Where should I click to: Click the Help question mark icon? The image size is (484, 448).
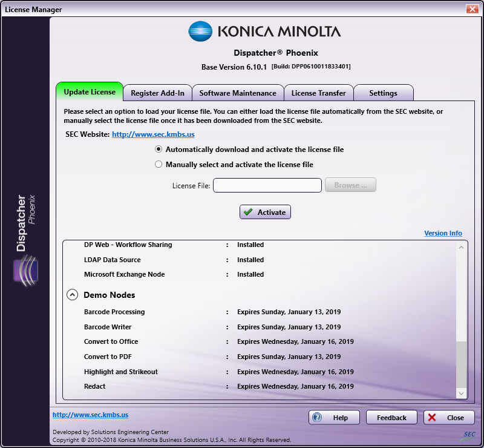tap(316, 417)
